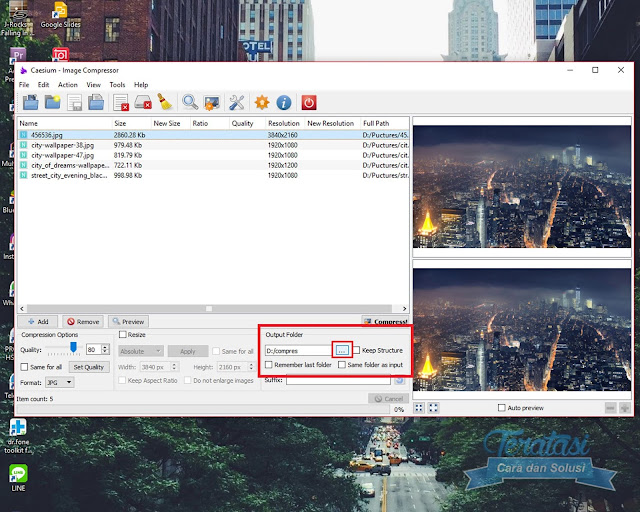This screenshot has width=640, height=512.
Task: Click the Size column header
Action: pyautogui.click(x=131, y=123)
